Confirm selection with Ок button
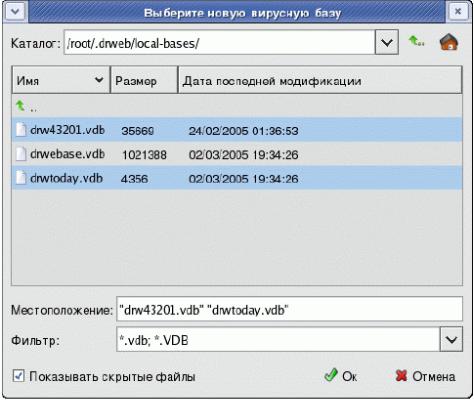This screenshot has width=474, height=401. (x=341, y=376)
